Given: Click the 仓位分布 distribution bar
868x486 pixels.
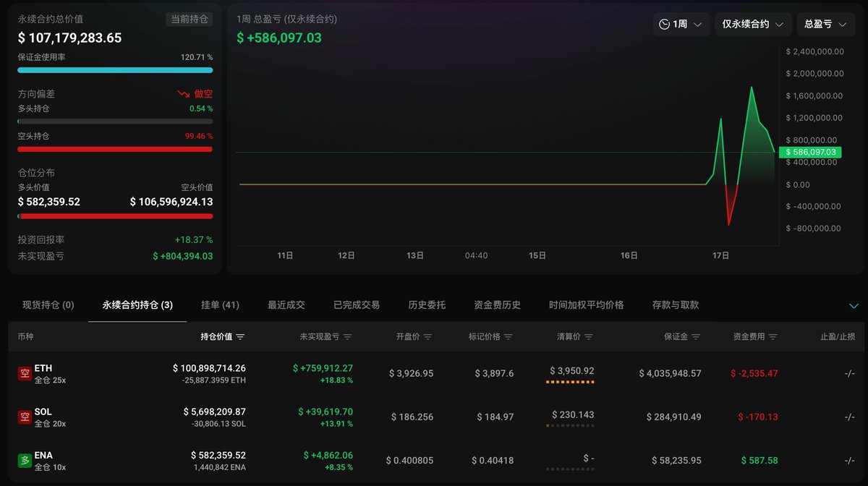Looking at the screenshot, I should (115, 216).
